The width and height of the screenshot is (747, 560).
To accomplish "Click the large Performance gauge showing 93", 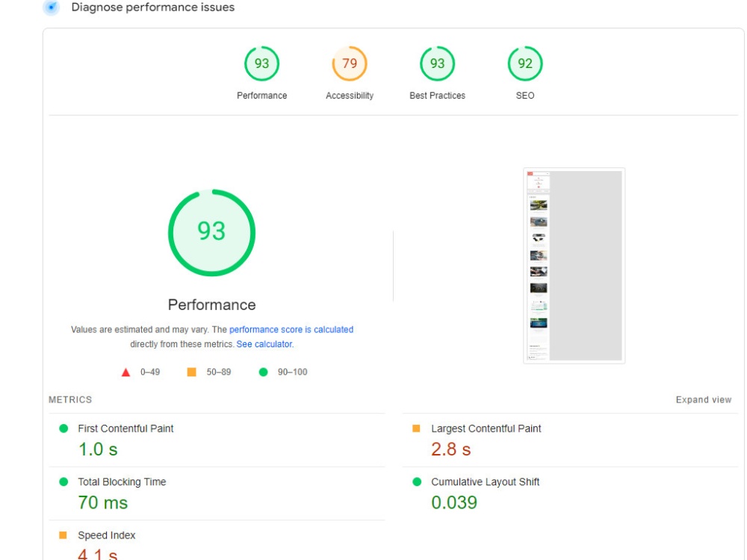I will (x=211, y=233).
